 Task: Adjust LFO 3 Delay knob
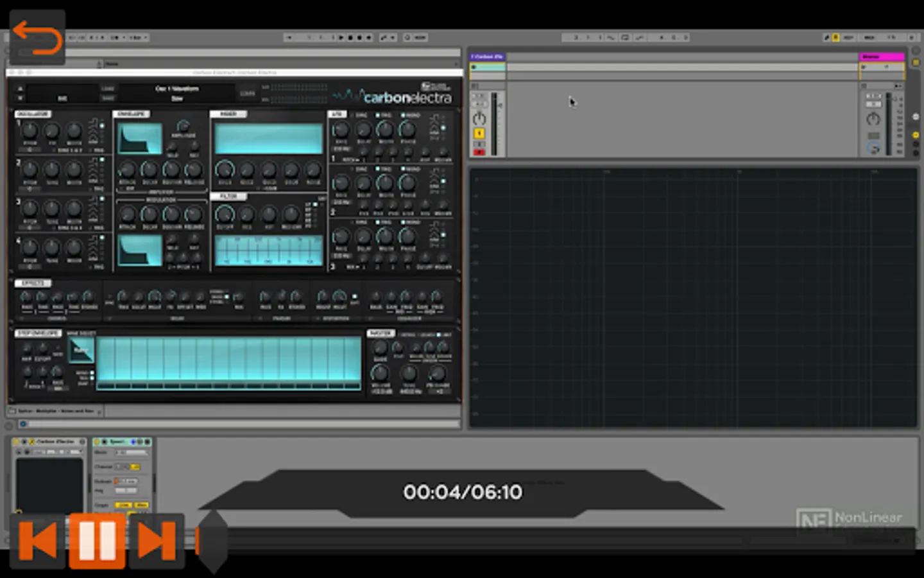pyautogui.click(x=364, y=237)
